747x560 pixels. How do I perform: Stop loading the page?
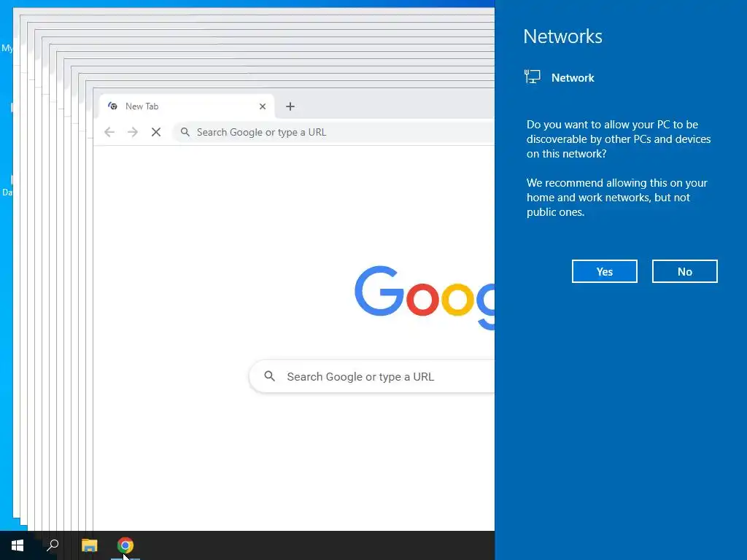coord(156,132)
